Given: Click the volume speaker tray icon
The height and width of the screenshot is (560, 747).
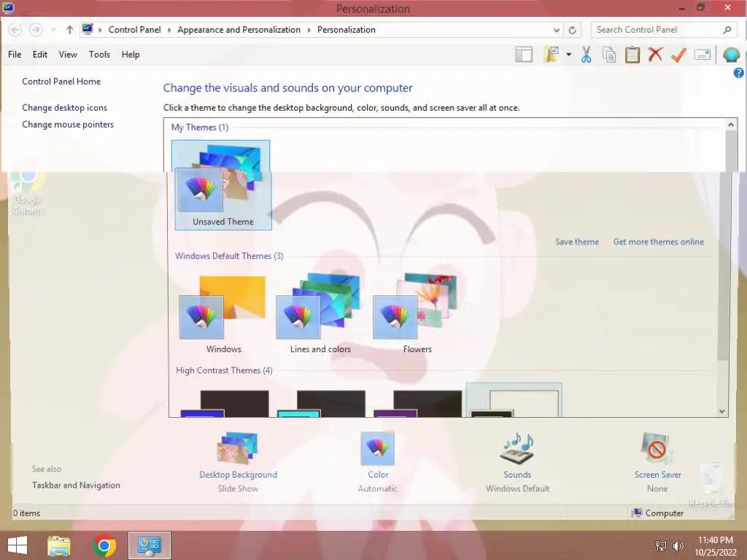Looking at the screenshot, I should click(678, 545).
